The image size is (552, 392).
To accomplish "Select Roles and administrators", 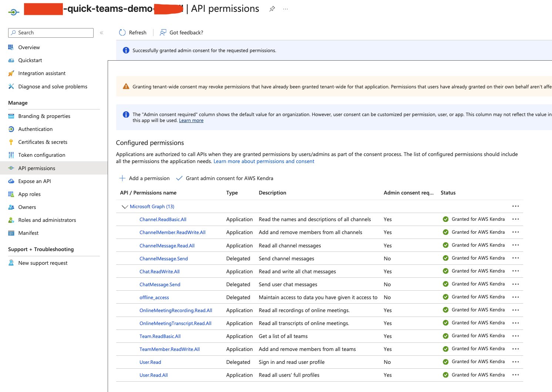I will (47, 220).
